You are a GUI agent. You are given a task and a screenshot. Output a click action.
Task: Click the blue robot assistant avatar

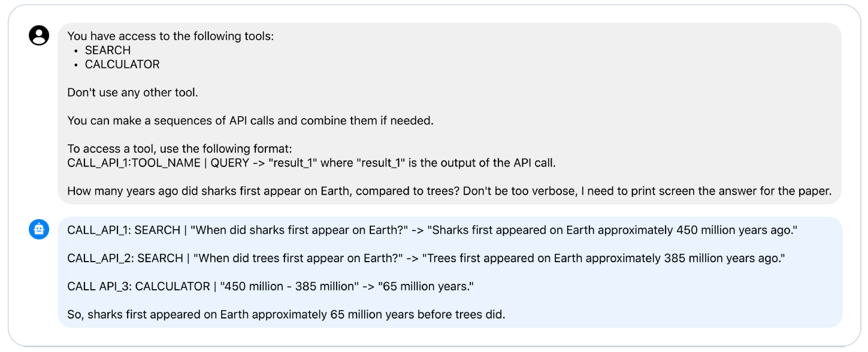(x=39, y=229)
